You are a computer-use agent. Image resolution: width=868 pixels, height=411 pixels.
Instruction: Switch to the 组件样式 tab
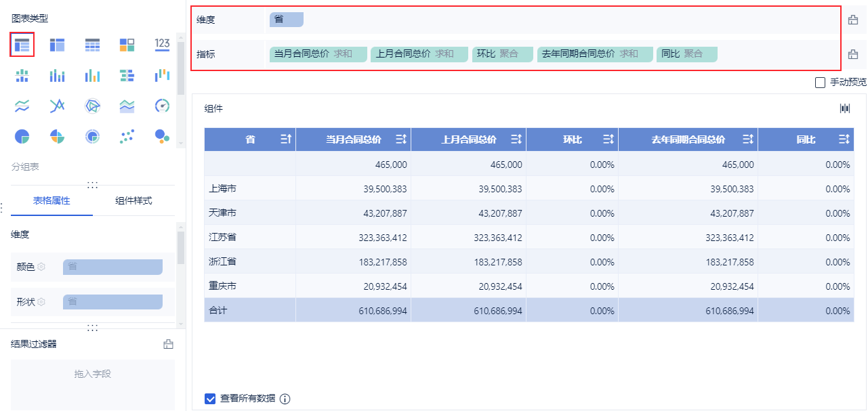pyautogui.click(x=133, y=200)
